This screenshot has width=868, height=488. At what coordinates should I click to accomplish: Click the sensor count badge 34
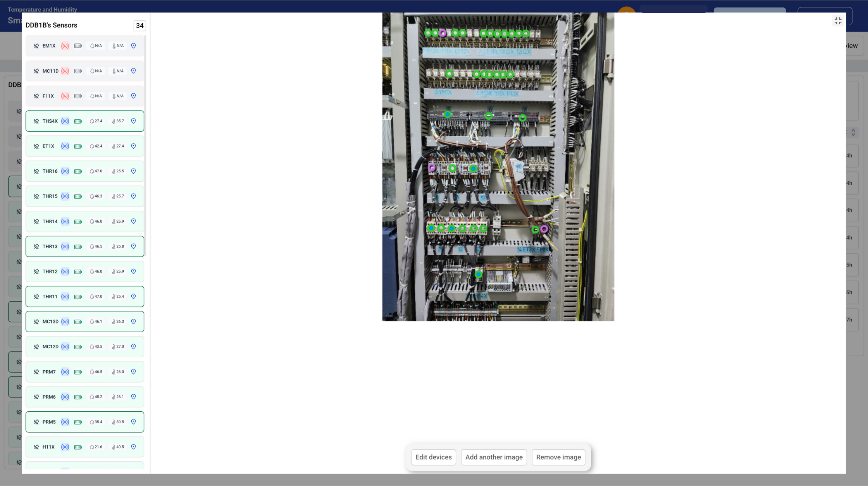coord(139,26)
